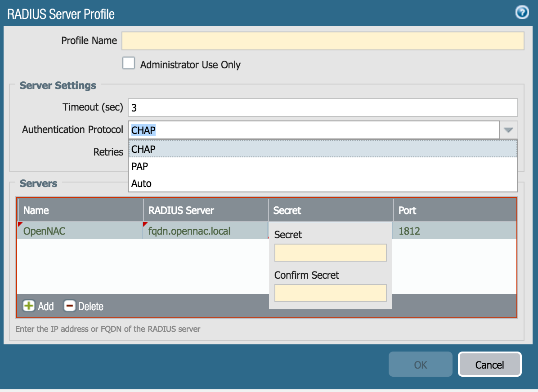Image resolution: width=538 pixels, height=392 pixels.
Task: Focus the Authentication Protocol combo box text
Action: pos(314,130)
